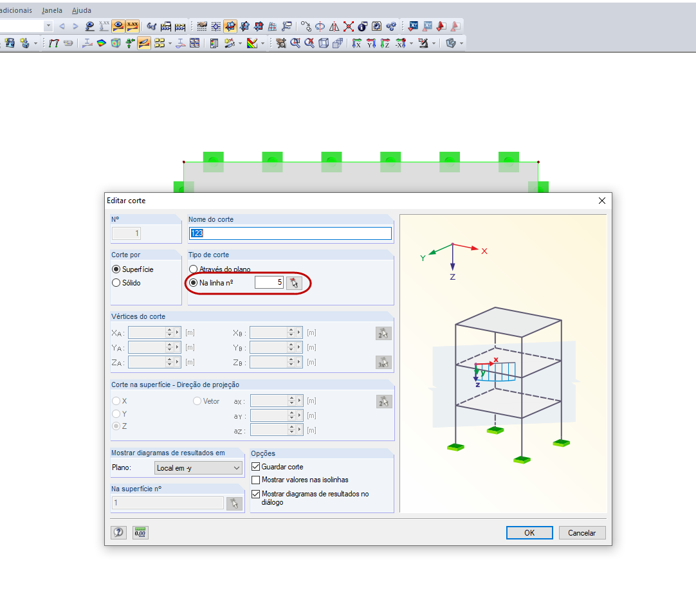Click the next-arrow navigation icon in toolbar

[75, 26]
